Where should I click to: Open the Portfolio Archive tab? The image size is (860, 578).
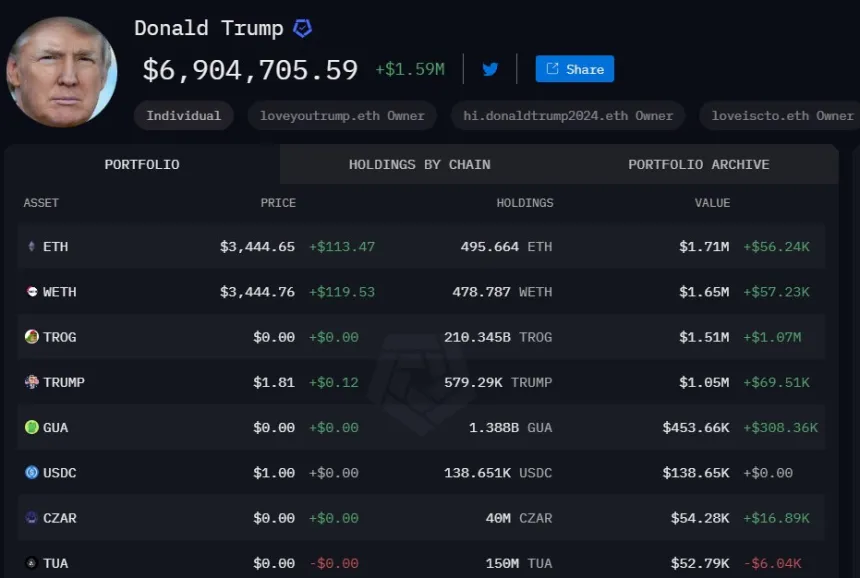tap(698, 164)
